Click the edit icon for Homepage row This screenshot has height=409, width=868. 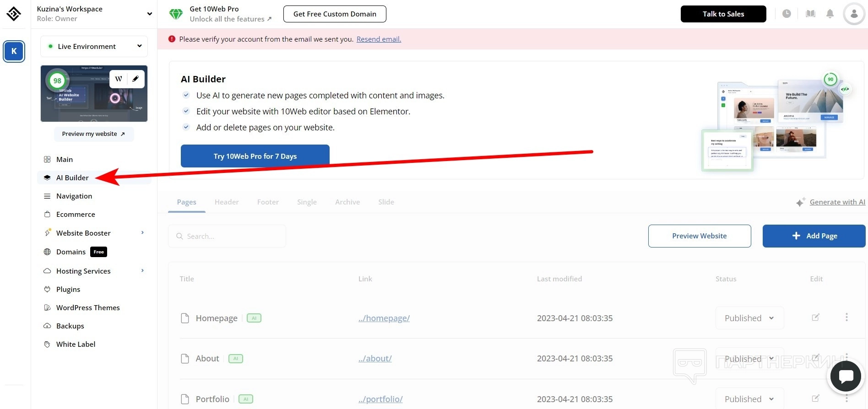815,318
